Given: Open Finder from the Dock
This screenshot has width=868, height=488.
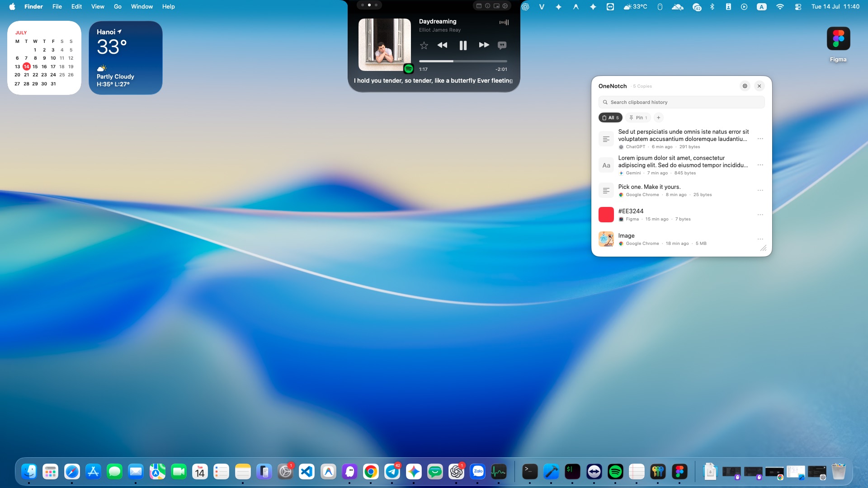Looking at the screenshot, I should pyautogui.click(x=29, y=472).
